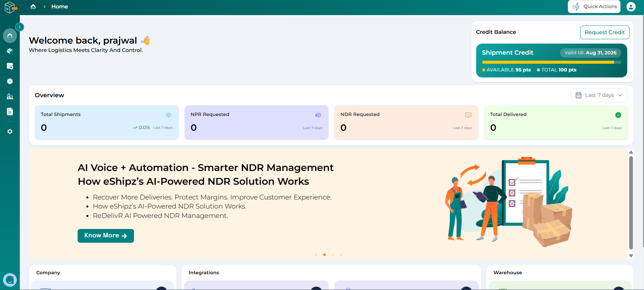This screenshot has width=644, height=290.
Task: Click the scrollbar down arrow
Action: click(x=631, y=256)
